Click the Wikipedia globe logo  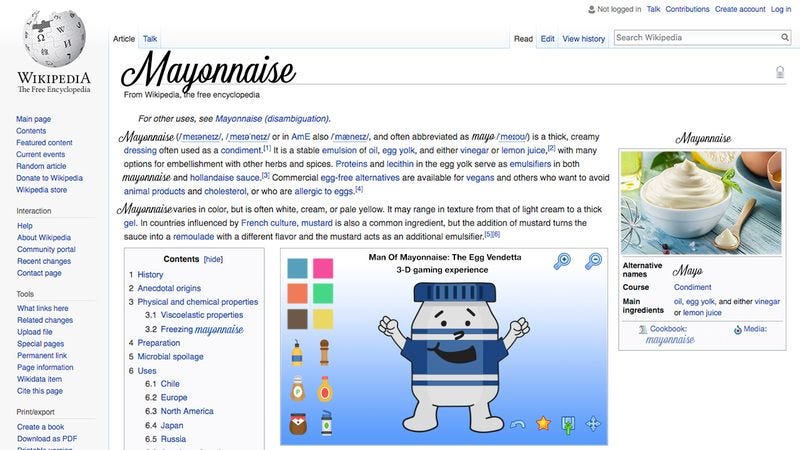tap(55, 38)
